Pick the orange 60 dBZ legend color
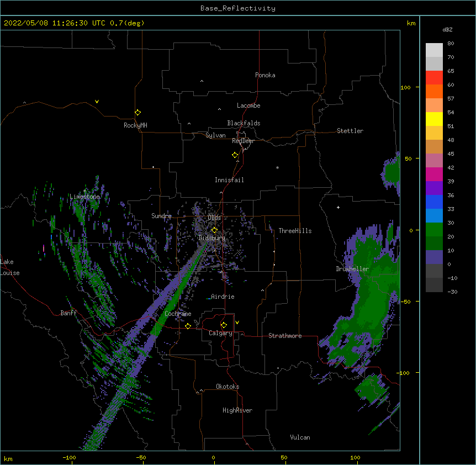Screen dimensions: 476x465 tap(434, 91)
